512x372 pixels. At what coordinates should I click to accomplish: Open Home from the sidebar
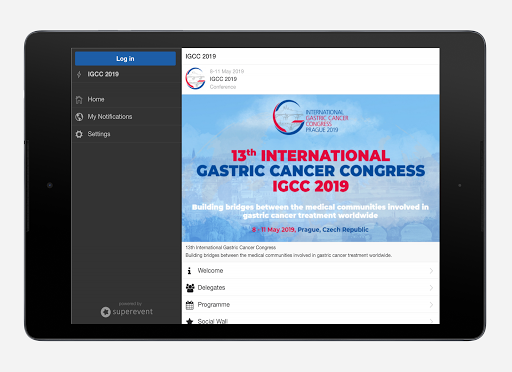pyautogui.click(x=127, y=99)
